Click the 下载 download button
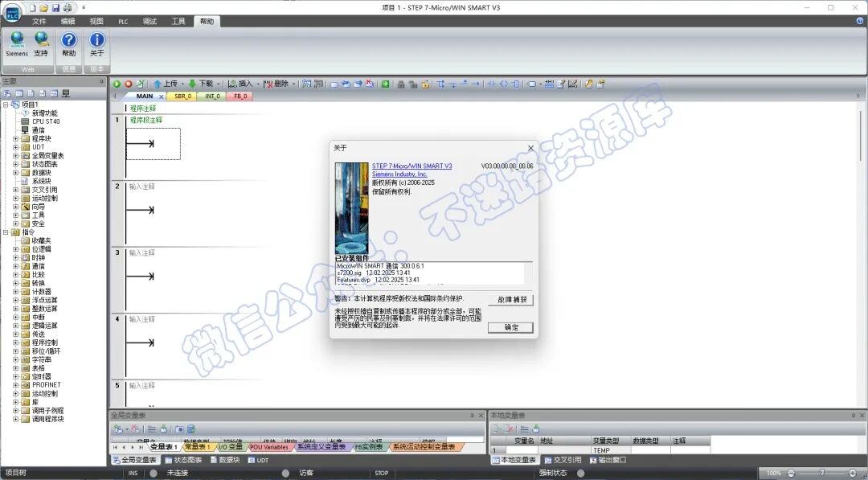Screen dimensions: 868x480 (x=201, y=84)
